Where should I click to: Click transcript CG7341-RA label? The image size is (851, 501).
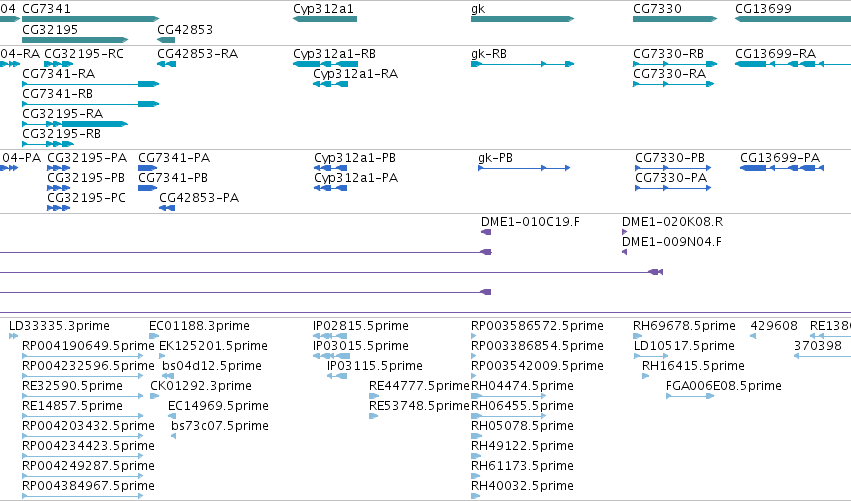59,74
